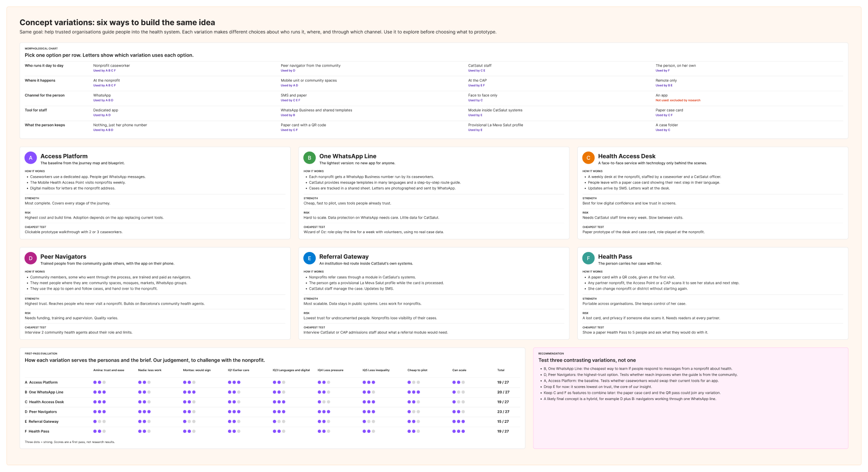This screenshot has width=868, height=472.
Task: Click the 'Nonprofit caseworker' option in the chart
Action: point(111,66)
